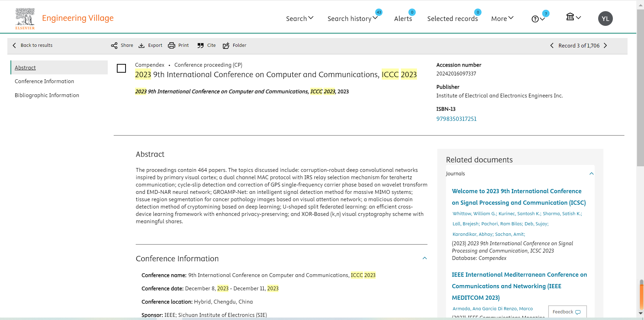
Task: Click the Export download icon
Action: [x=142, y=45]
